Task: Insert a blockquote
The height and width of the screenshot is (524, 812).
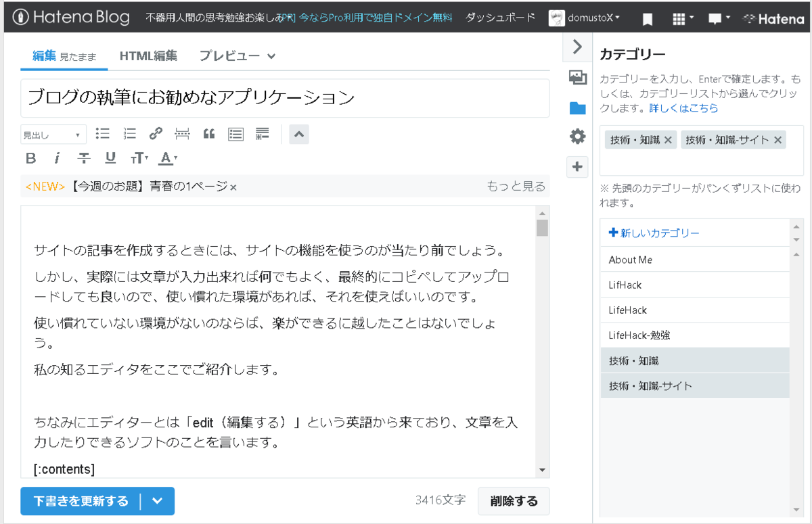Action: click(208, 134)
